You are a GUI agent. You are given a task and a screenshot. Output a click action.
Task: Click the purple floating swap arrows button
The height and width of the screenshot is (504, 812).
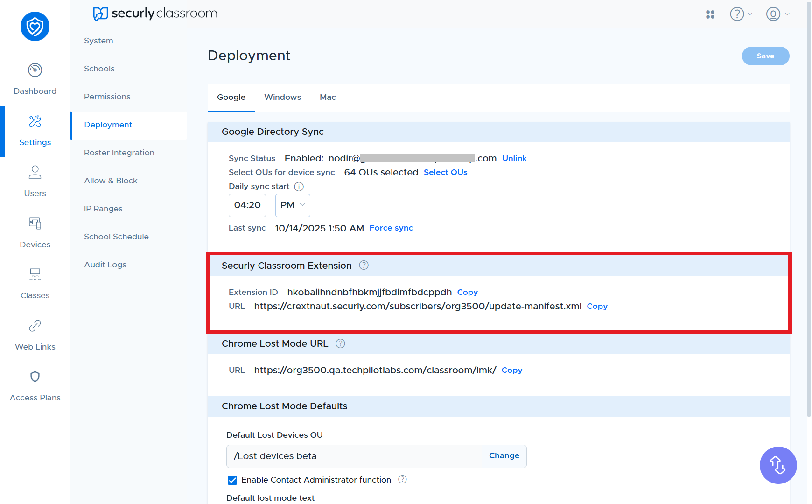(778, 465)
